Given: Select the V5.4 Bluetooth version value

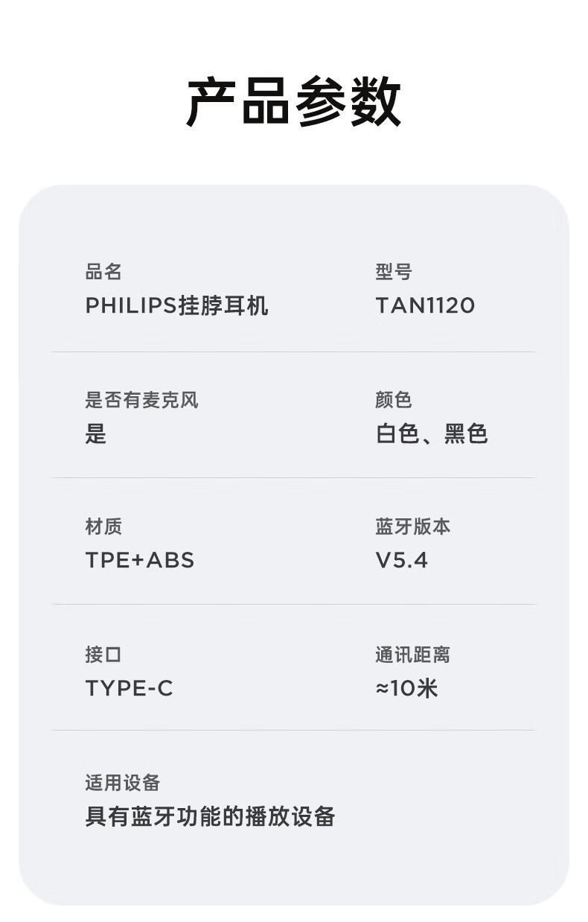Looking at the screenshot, I should coord(402,560).
